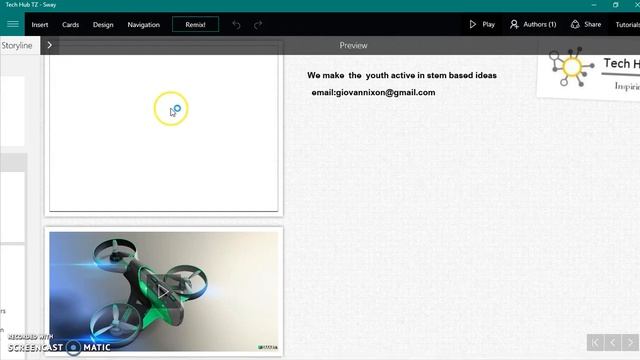Image resolution: width=640 pixels, height=360 pixels.
Task: Open the Insert menu
Action: (x=40, y=24)
